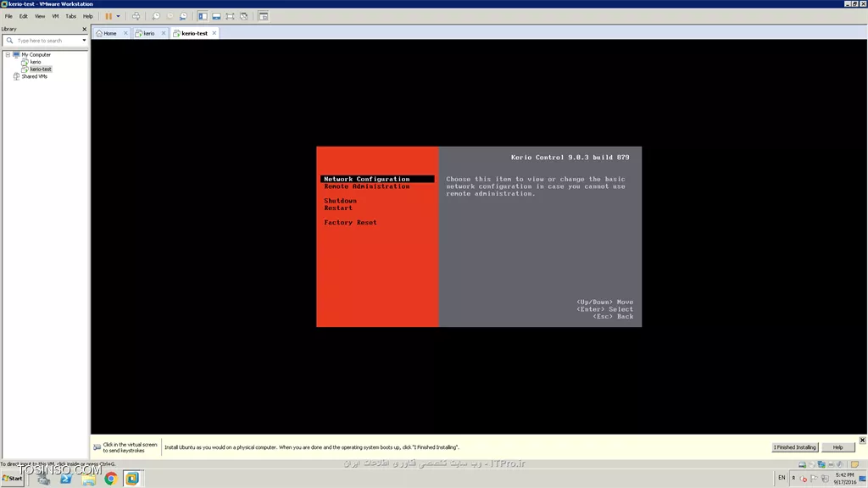Switch to the Home tab
Viewport: 868px width, 488px height.
[110, 33]
